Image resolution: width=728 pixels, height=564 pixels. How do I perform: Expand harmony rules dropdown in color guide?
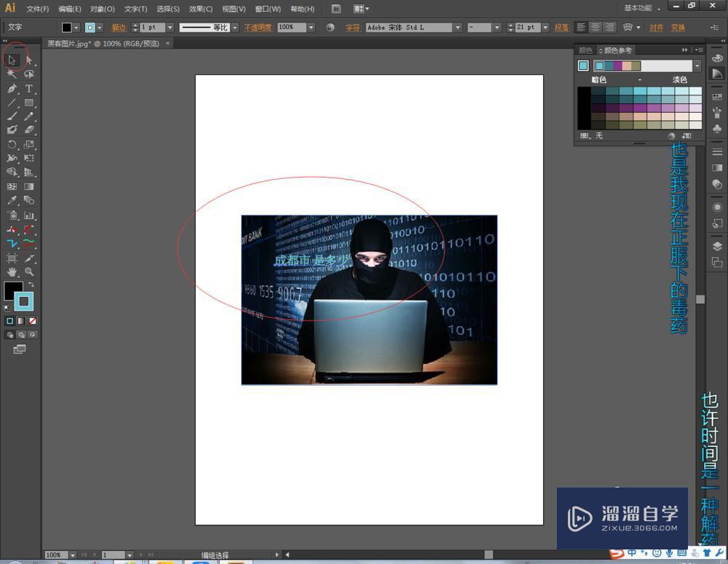pyautogui.click(x=697, y=66)
